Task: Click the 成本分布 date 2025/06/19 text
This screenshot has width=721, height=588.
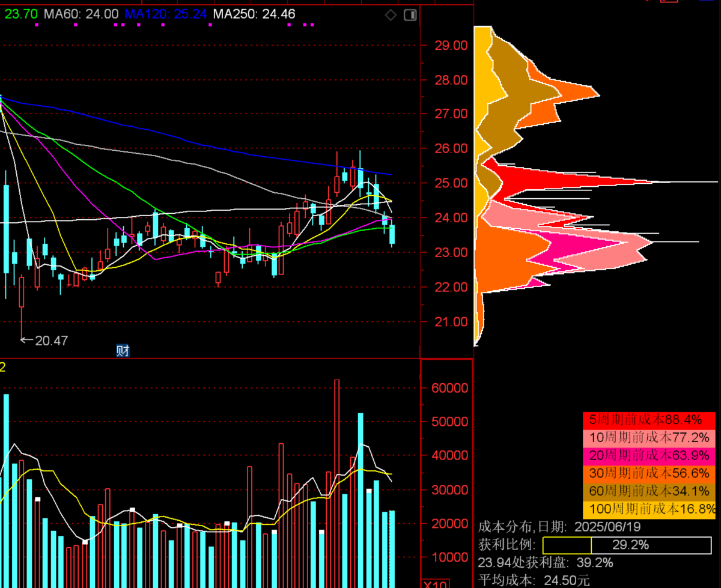Action: click(x=559, y=527)
